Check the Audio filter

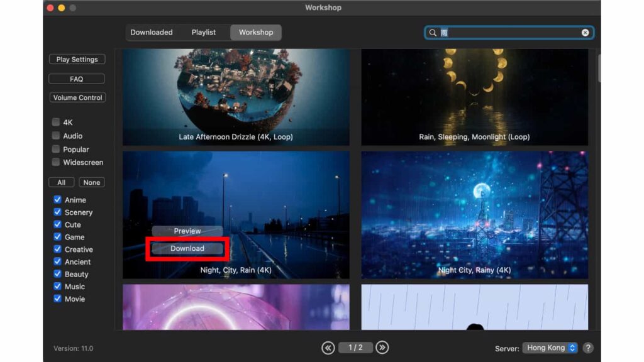(55, 136)
